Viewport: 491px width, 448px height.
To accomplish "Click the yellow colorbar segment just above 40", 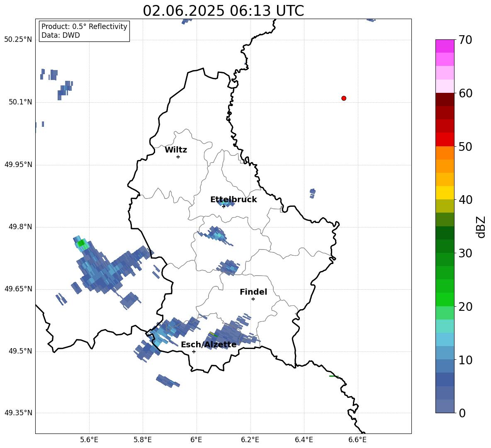I will tap(445, 193).
